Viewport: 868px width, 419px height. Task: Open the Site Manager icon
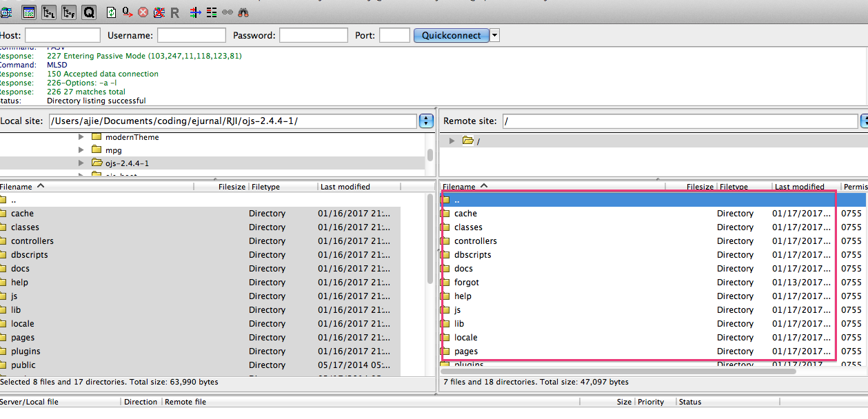point(6,12)
